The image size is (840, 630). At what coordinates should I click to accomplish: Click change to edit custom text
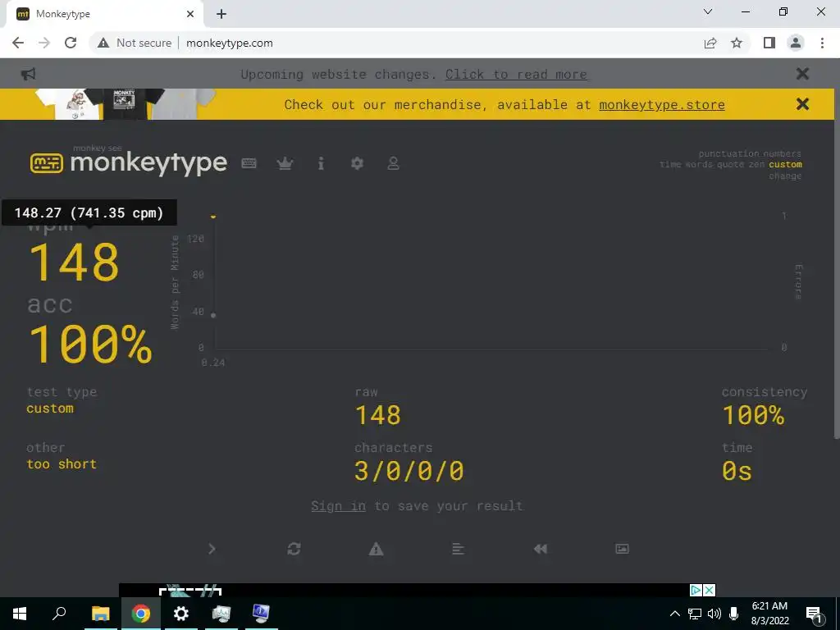(785, 176)
